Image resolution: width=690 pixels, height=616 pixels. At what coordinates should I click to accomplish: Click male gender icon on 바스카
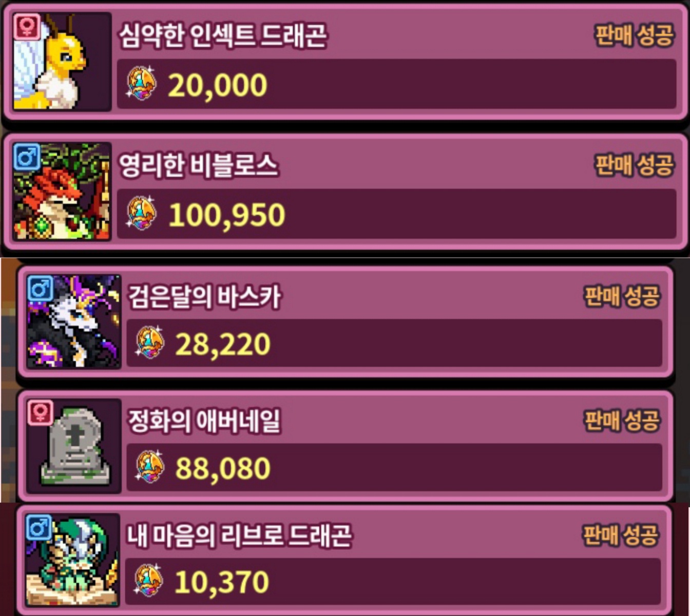[40, 288]
